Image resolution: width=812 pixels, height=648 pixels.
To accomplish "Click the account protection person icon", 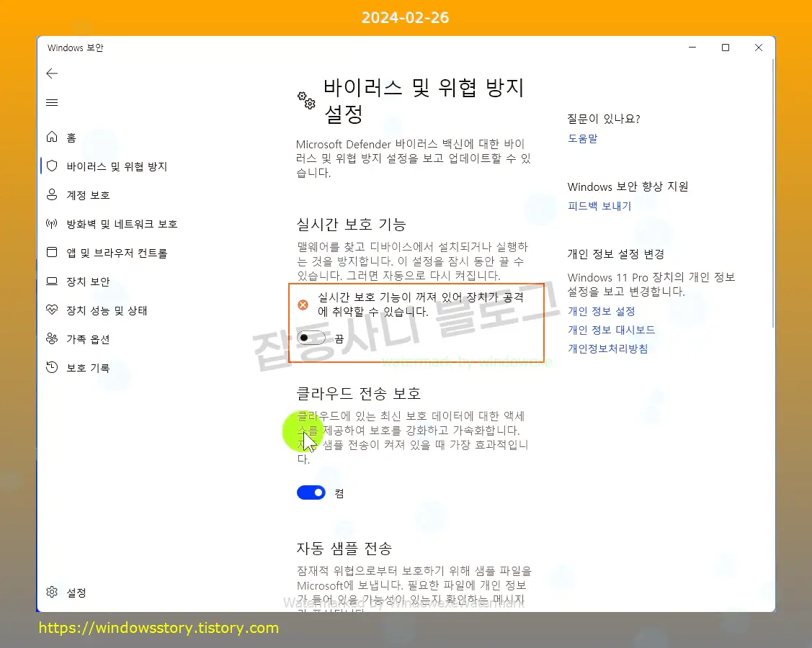I will coord(52,194).
